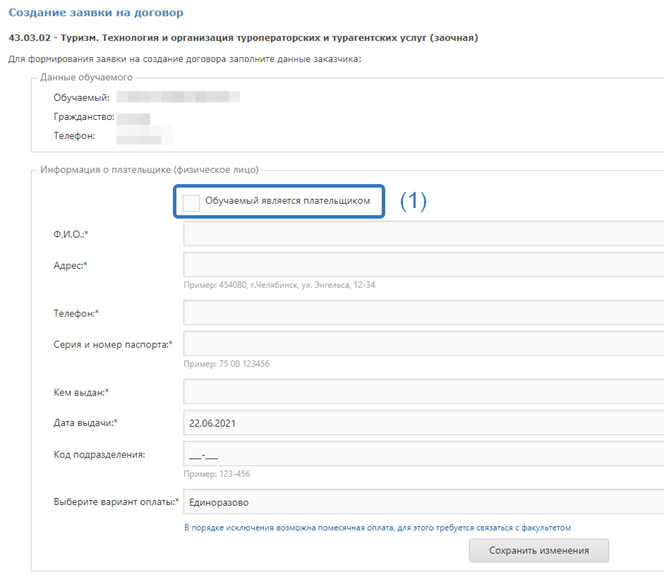The width and height of the screenshot is (664, 584).
Task: Click the 'Создание заявки на договор' heading
Action: click(96, 12)
